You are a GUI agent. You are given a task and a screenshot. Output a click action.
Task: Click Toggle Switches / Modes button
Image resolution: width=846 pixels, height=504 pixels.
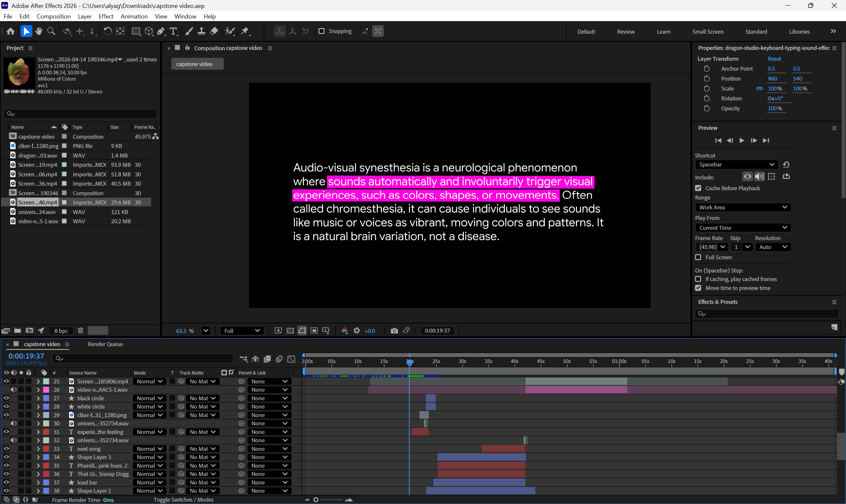[x=183, y=500]
